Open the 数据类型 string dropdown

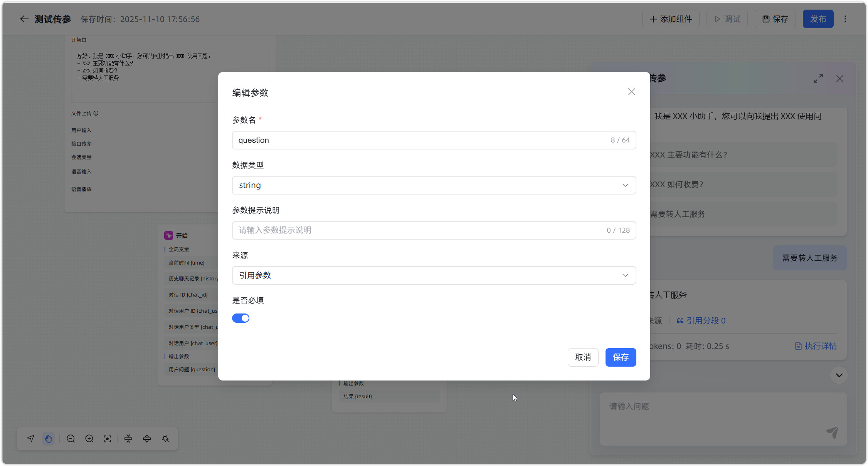pyautogui.click(x=434, y=185)
